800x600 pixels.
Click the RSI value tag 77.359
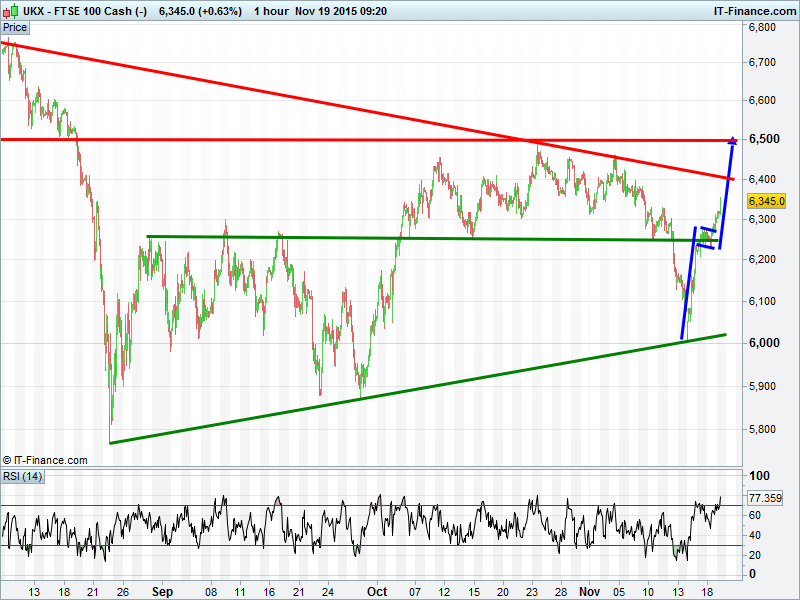[765, 497]
